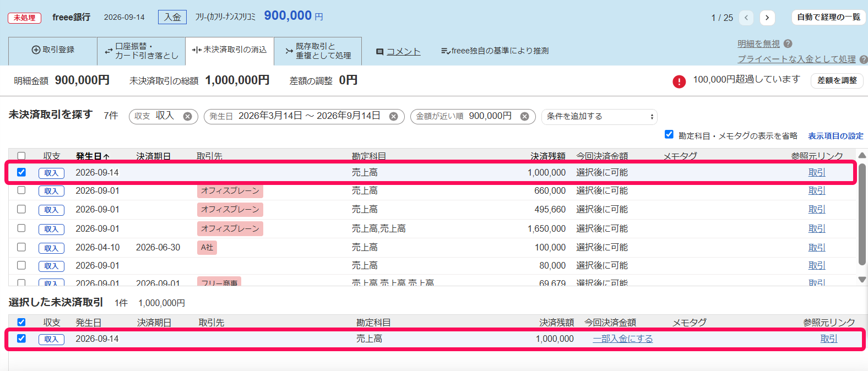The width and height of the screenshot is (868, 371).
Task: Sort by 発生日 column header
Action: pos(93,156)
